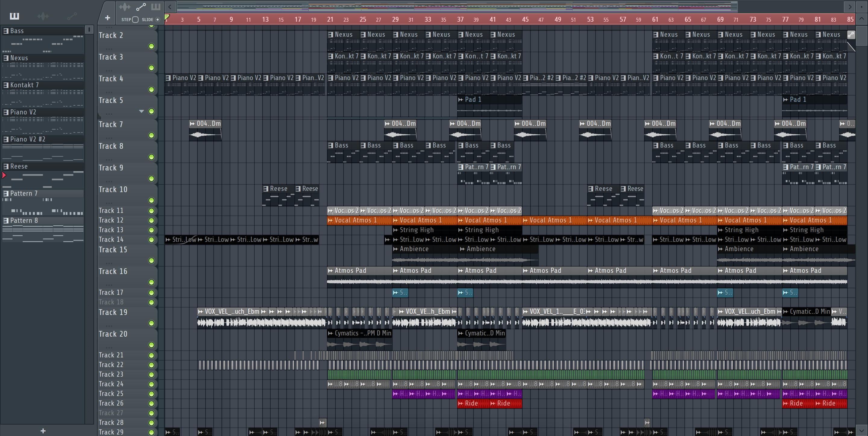Image resolution: width=868 pixels, height=436 pixels.
Task: Click the first Atmos Pad clip icon
Action: tap(331, 271)
